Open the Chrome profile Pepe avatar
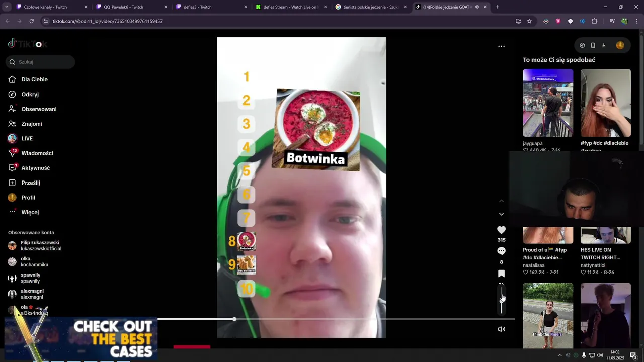The height and width of the screenshot is (362, 644). [x=624, y=21]
